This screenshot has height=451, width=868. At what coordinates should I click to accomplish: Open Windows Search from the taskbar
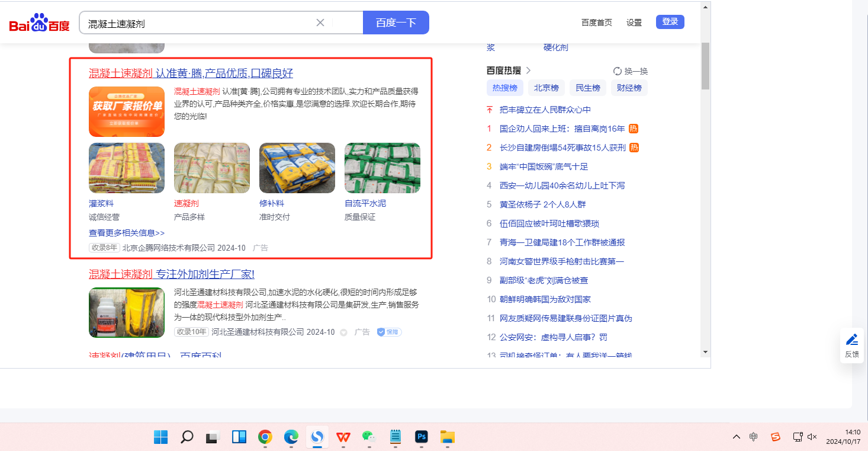187,437
